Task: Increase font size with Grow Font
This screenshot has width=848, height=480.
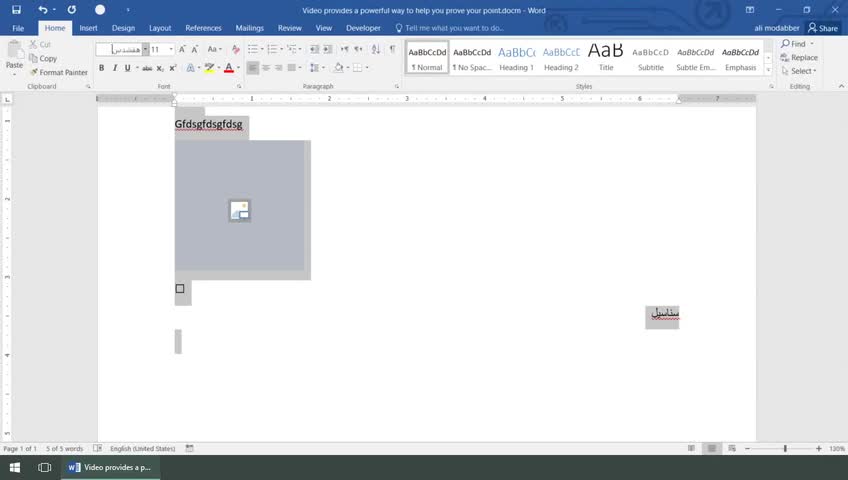Action: [x=182, y=49]
